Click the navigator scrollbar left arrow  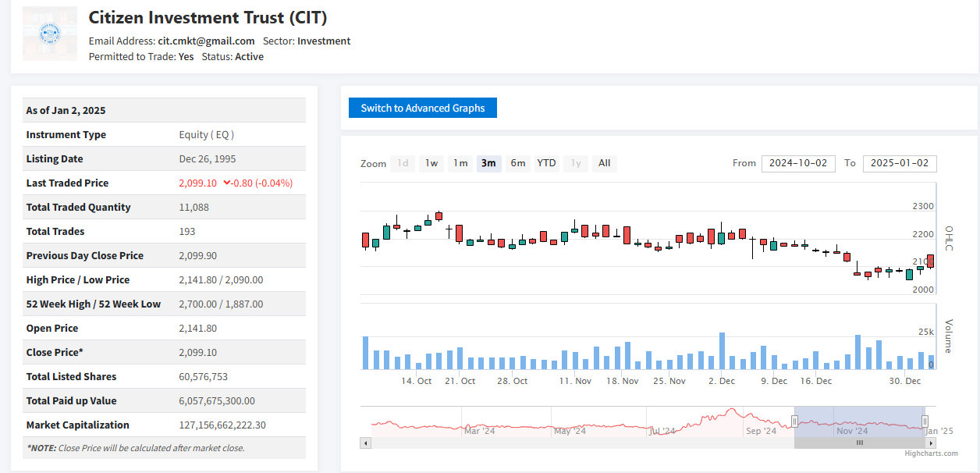click(x=365, y=443)
